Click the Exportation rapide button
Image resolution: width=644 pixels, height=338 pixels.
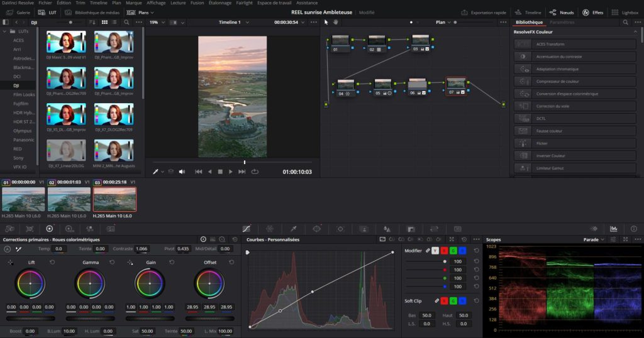click(484, 13)
